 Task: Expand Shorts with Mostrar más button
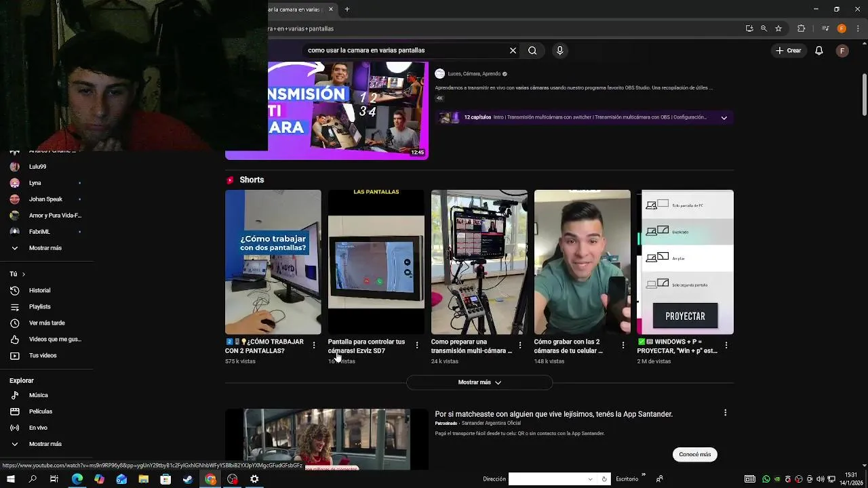tap(479, 382)
